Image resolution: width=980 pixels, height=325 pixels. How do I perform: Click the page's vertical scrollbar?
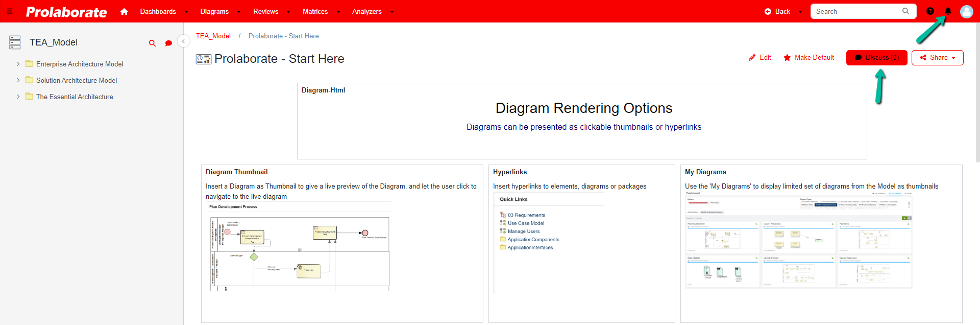[977, 92]
